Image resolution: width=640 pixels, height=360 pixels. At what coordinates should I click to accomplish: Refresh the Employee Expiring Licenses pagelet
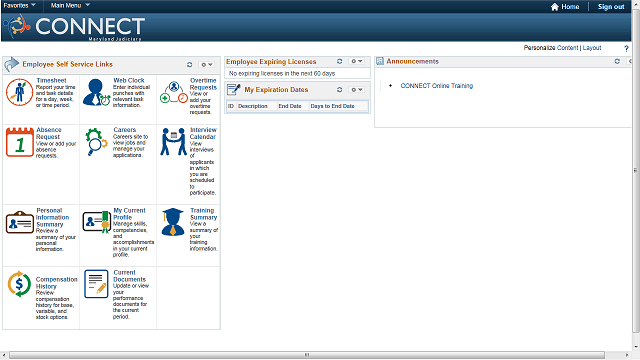coord(340,61)
